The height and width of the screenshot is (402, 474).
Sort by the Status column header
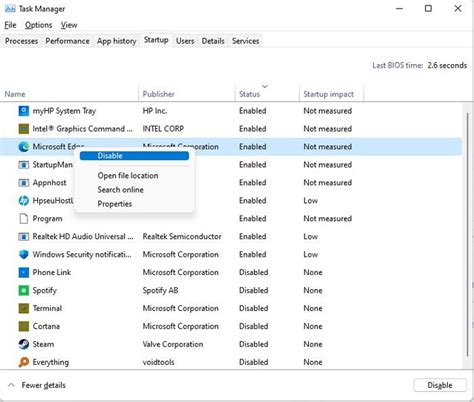click(267, 94)
